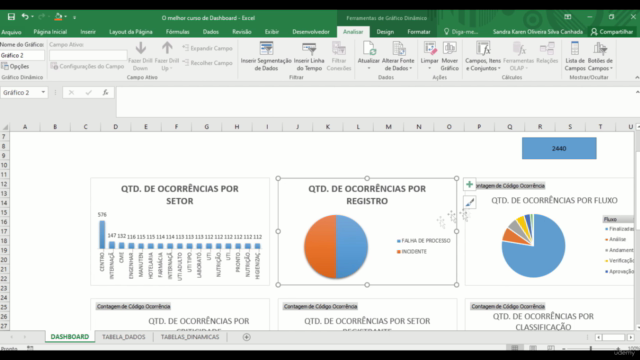Select the DASHBOARD sheet tab
This screenshot has width=640, height=360.
pyautogui.click(x=69, y=337)
